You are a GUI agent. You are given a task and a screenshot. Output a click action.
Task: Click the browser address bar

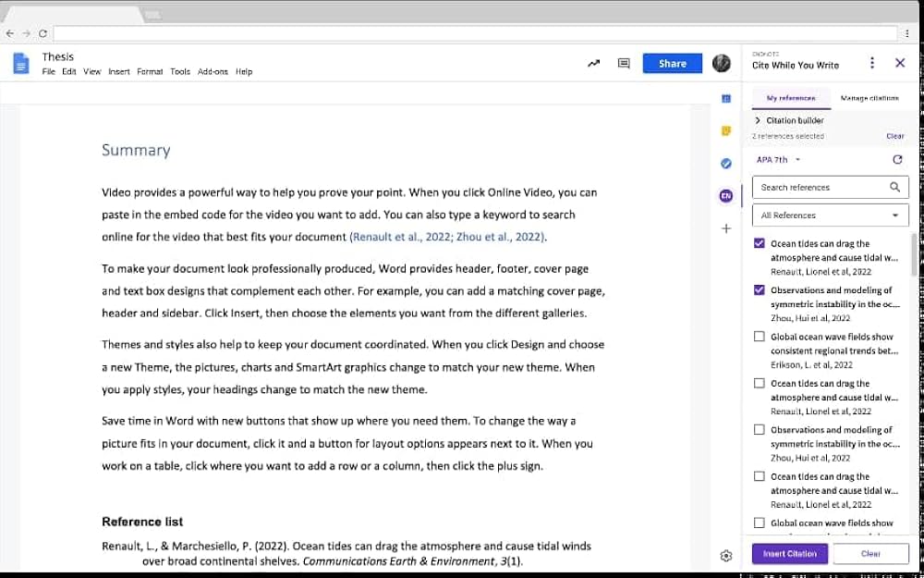[x=475, y=33]
